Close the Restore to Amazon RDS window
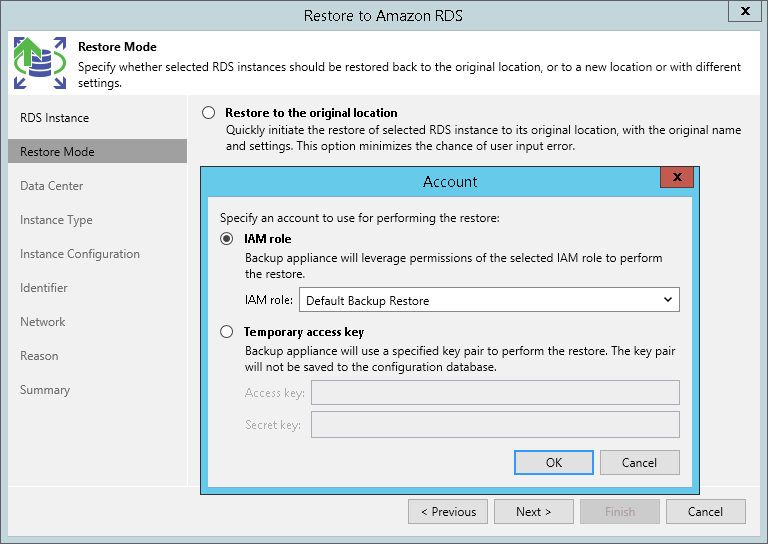 pos(745,11)
